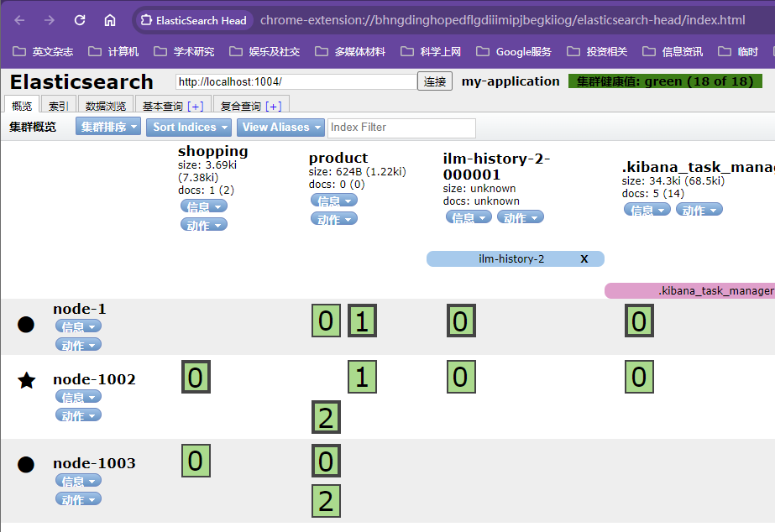Go back to previous browser page

pos(20,20)
